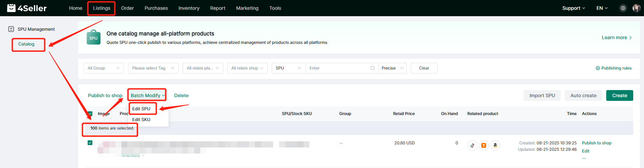644x168 pixels.
Task: Select Edit SKU from the dropdown
Action: coord(141,119)
